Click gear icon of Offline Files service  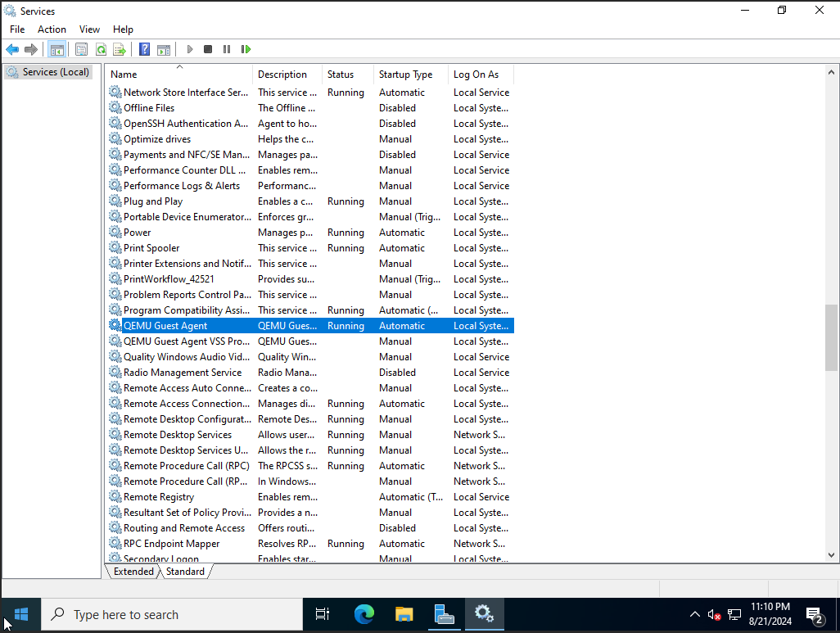click(115, 108)
